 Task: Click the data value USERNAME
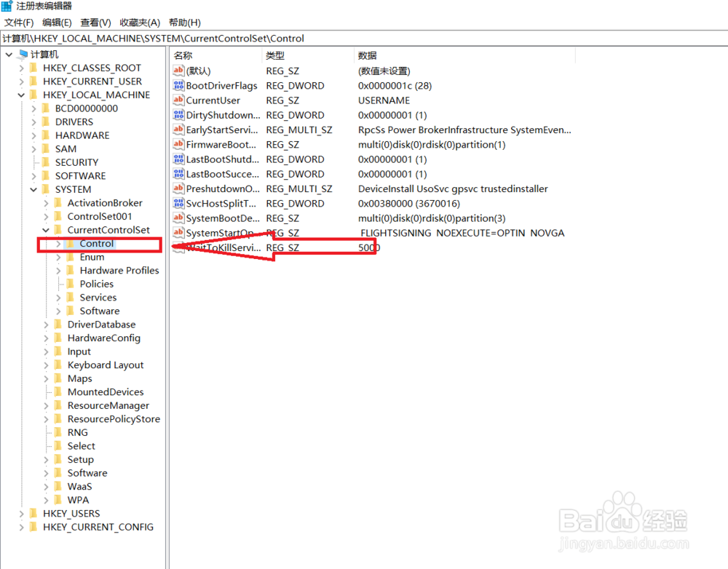[384, 100]
